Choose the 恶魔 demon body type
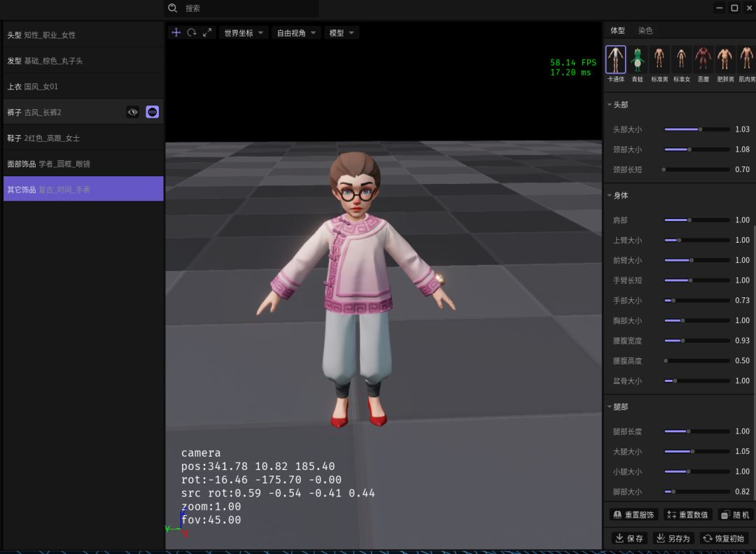This screenshot has height=554, width=756. (703, 59)
